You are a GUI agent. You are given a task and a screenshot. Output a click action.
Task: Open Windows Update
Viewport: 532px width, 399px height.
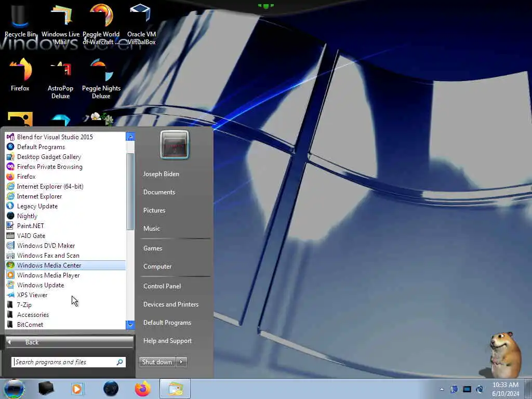(65, 285)
